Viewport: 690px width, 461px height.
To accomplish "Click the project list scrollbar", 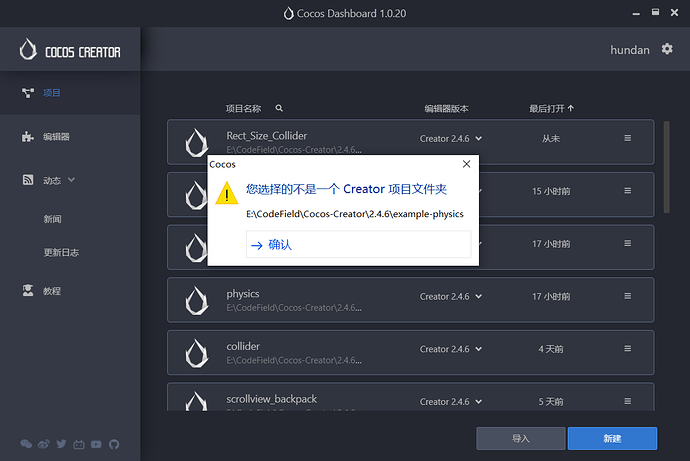I will tap(666, 167).
